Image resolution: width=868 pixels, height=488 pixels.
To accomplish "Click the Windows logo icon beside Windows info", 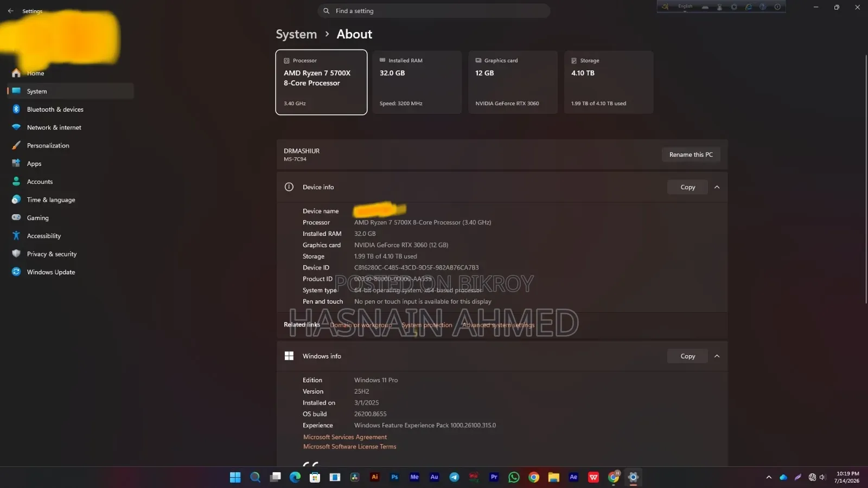I will (289, 356).
